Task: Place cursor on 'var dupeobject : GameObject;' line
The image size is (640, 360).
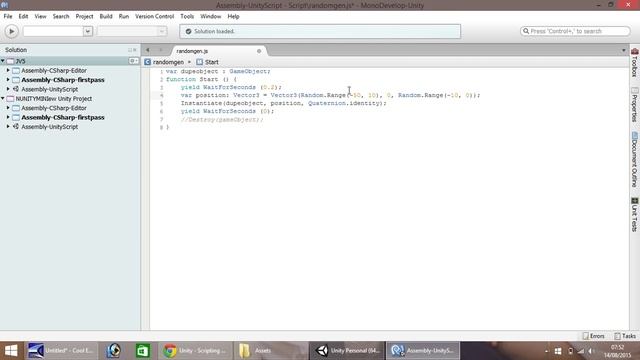Action: (x=218, y=71)
